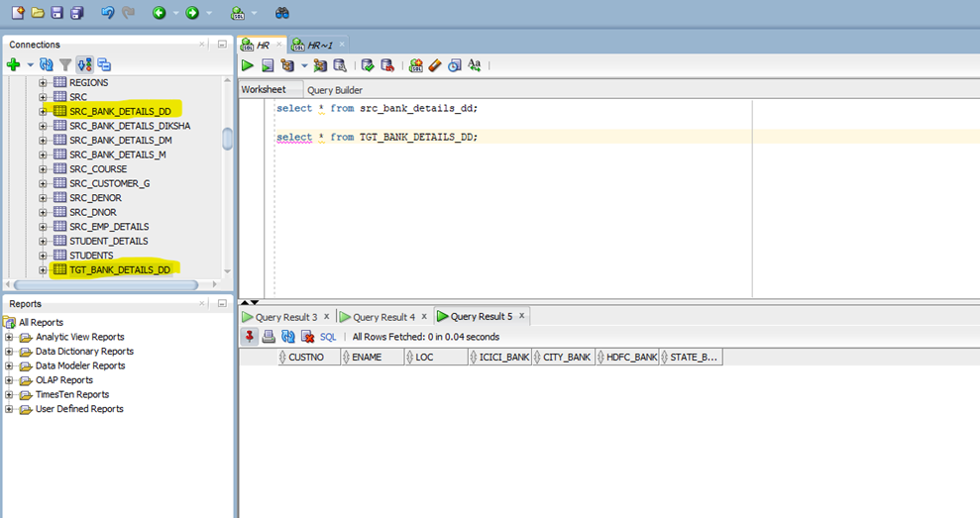Add a new connection with the green plus
Screen dimensions: 980x518
coord(13,64)
